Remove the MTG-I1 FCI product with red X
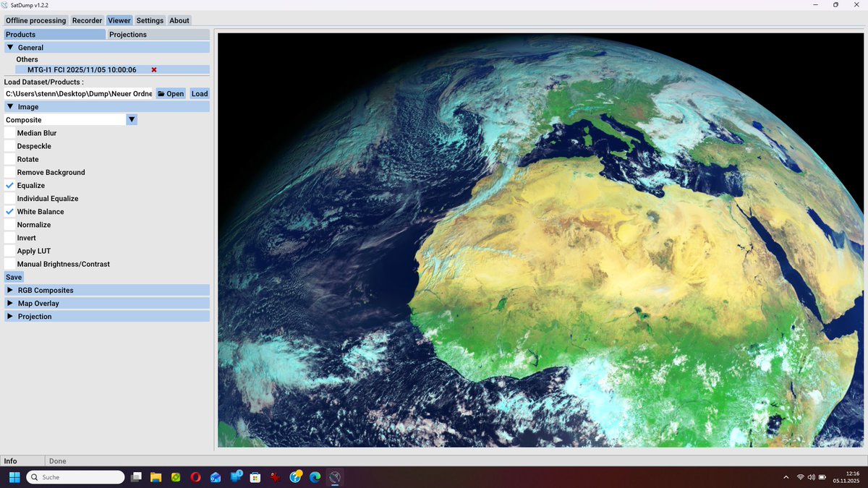The width and height of the screenshot is (868, 488). pos(154,70)
